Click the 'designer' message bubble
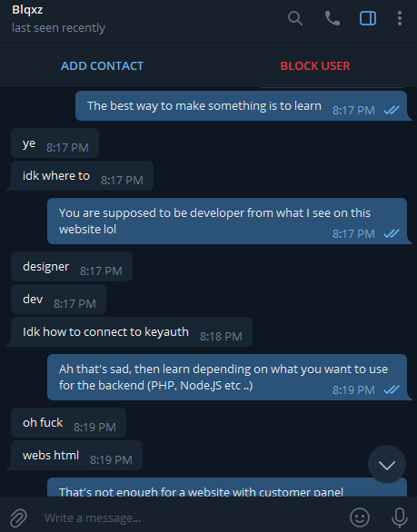Screen dimensions: 417x532 pos(72,267)
